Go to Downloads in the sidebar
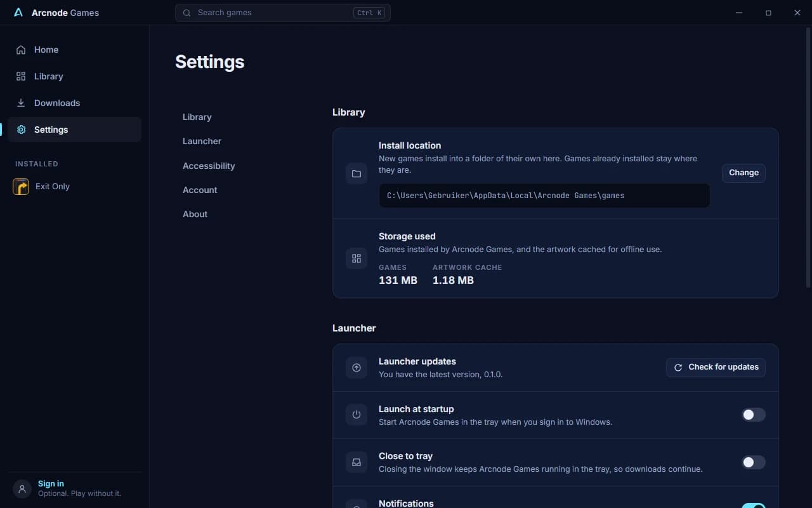This screenshot has height=508, width=812. pos(75,103)
